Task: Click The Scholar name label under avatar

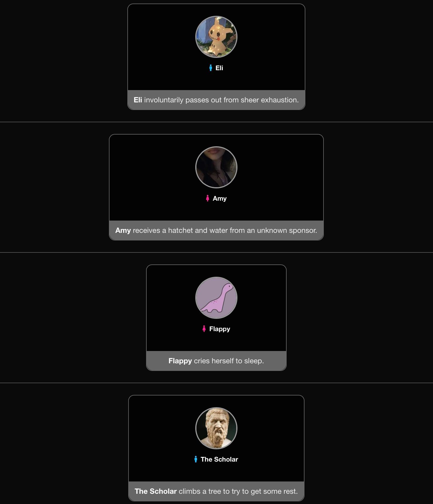Action: tap(219, 459)
